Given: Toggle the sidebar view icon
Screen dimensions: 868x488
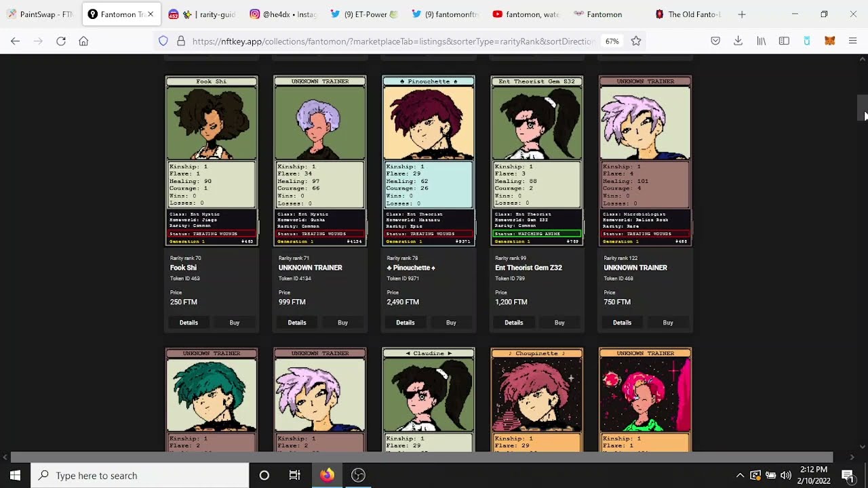Looking at the screenshot, I should click(x=784, y=41).
